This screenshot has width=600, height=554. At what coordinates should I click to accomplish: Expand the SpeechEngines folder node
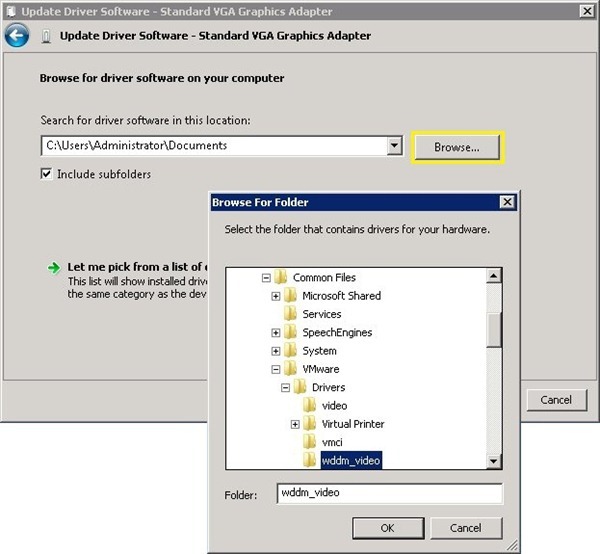276,332
